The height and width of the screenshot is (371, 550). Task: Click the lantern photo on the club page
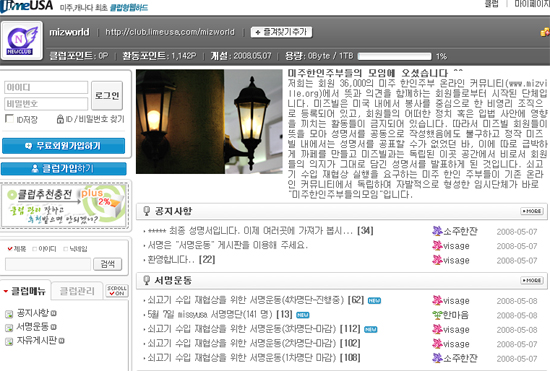point(209,122)
